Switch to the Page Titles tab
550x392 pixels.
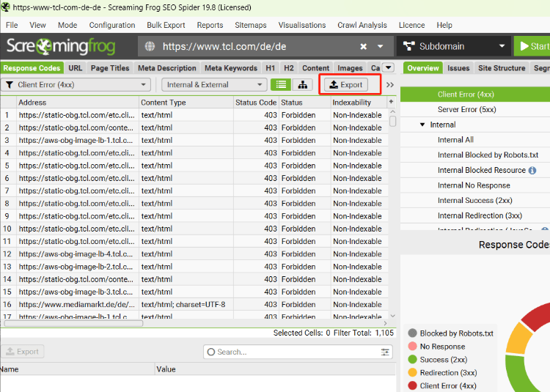coord(109,68)
